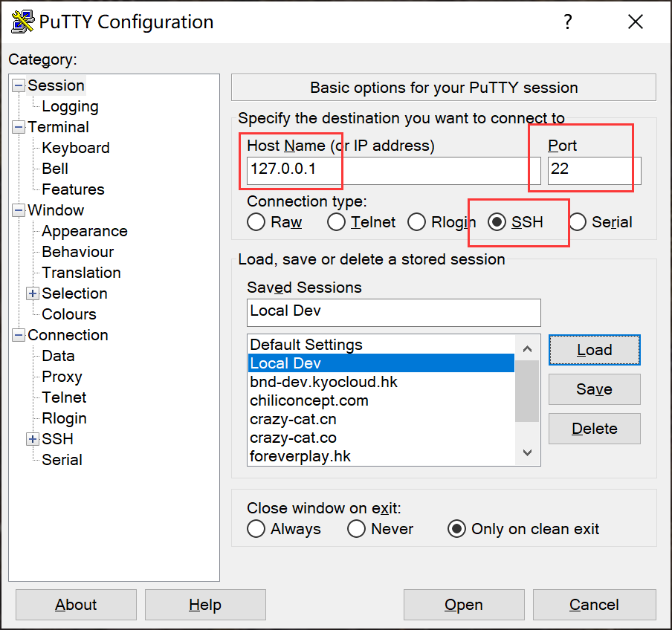Select Raw connection type
The height and width of the screenshot is (630, 672).
pyautogui.click(x=256, y=222)
